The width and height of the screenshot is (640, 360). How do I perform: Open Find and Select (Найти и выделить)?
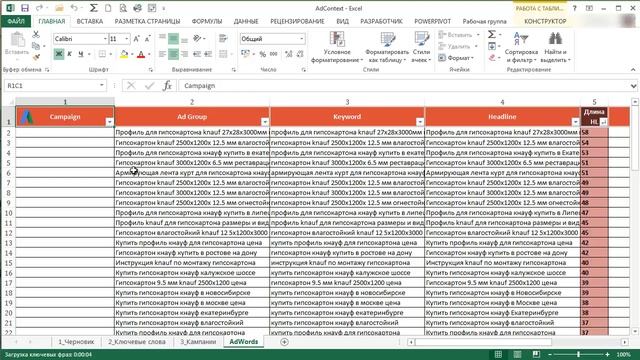pos(555,47)
